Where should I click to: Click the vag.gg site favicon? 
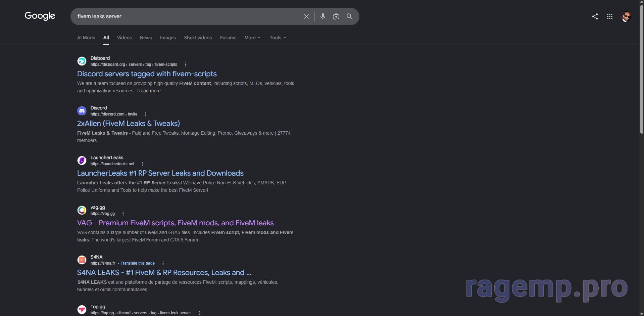pyautogui.click(x=82, y=210)
